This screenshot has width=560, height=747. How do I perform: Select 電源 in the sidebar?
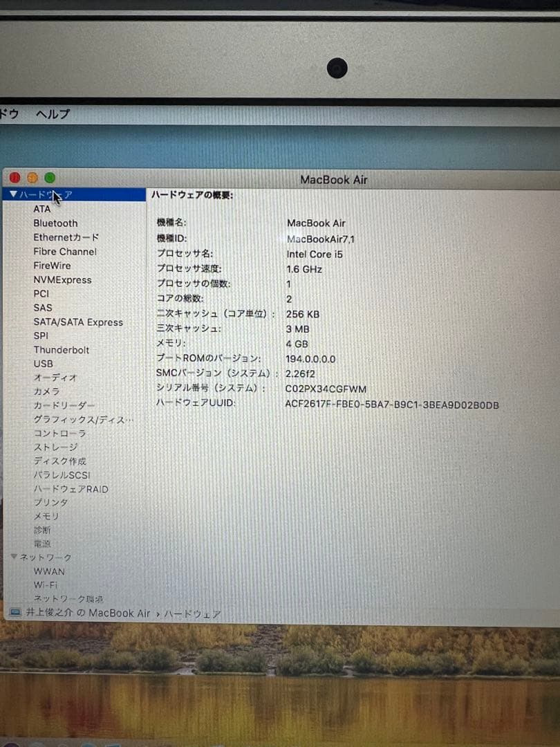[x=42, y=544]
